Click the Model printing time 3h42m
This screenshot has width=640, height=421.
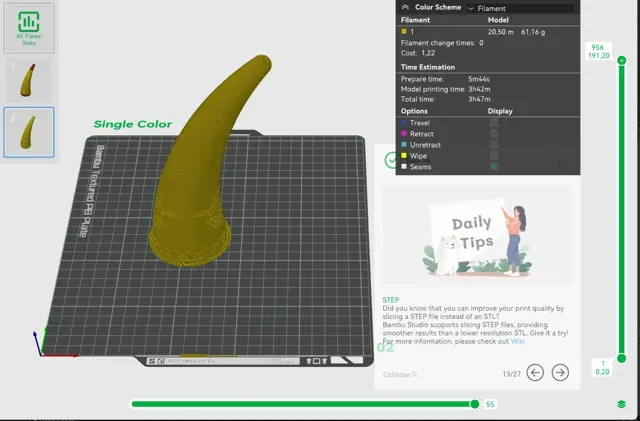[x=479, y=89]
